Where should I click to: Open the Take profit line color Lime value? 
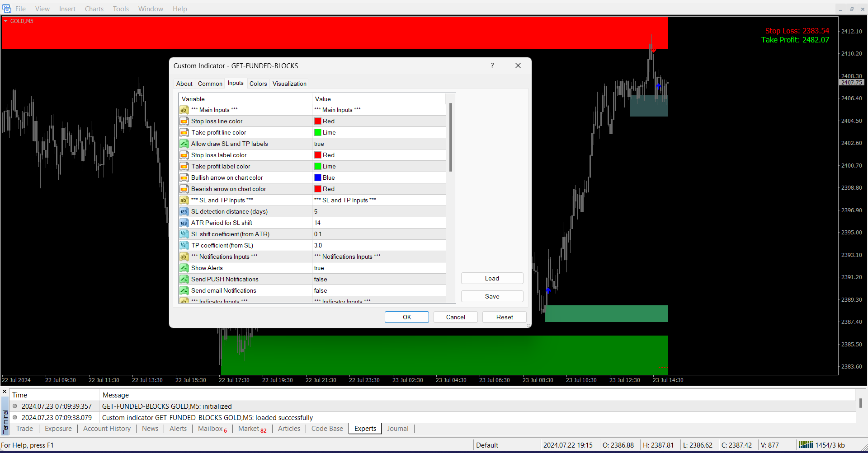[379, 132]
